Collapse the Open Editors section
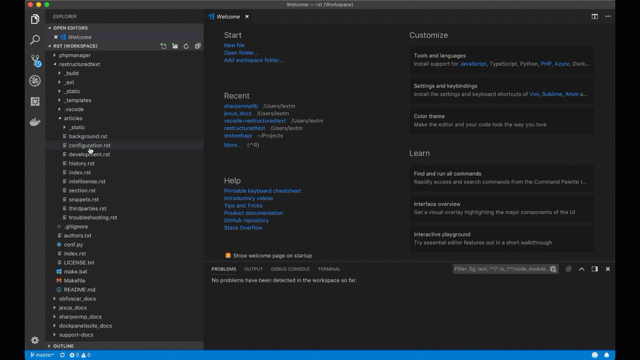The height and width of the screenshot is (360, 640). point(70,28)
